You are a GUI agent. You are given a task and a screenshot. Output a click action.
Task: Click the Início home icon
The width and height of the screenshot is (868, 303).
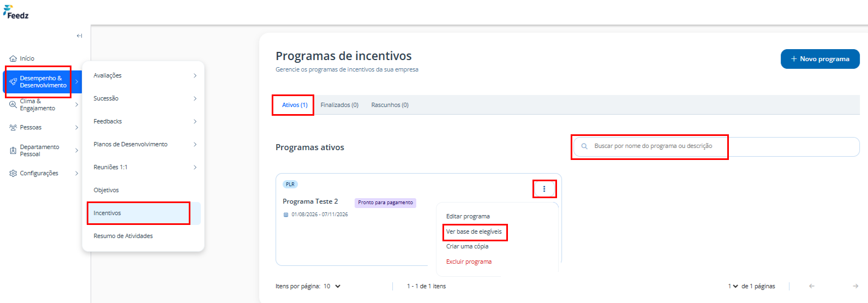click(13, 58)
